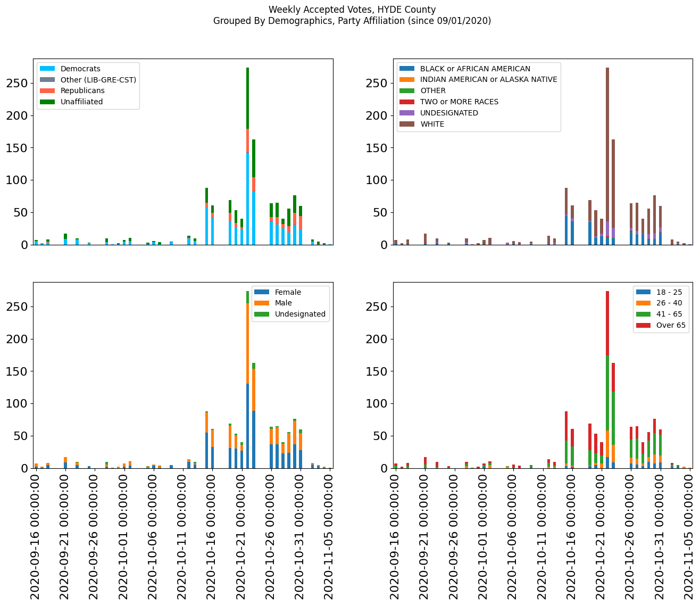Select the 'Female' legend label
This screenshot has width=700, height=605.
(x=288, y=292)
